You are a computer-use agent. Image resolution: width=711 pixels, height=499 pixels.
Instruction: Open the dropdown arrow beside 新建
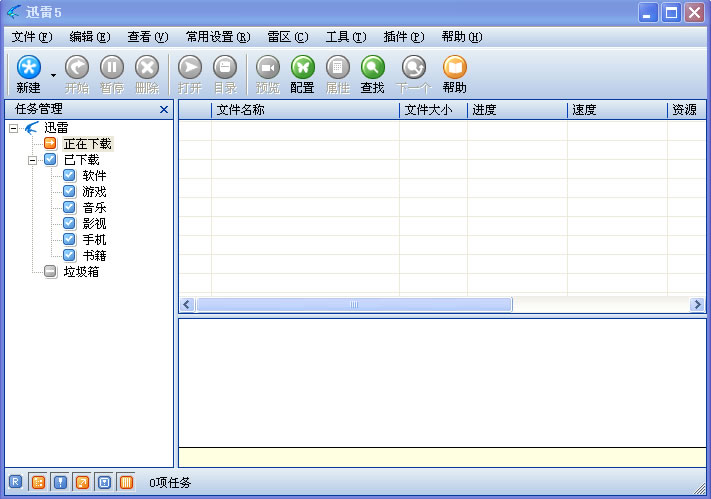[54, 75]
